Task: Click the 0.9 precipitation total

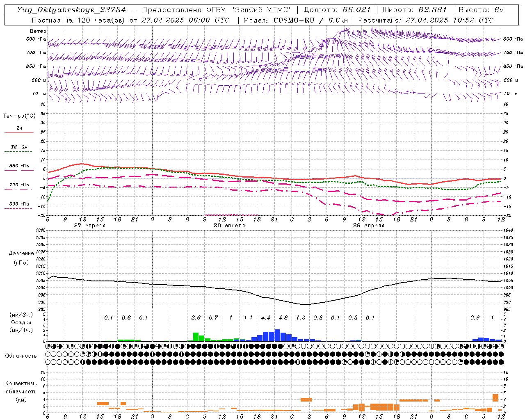Action: [x=475, y=317]
